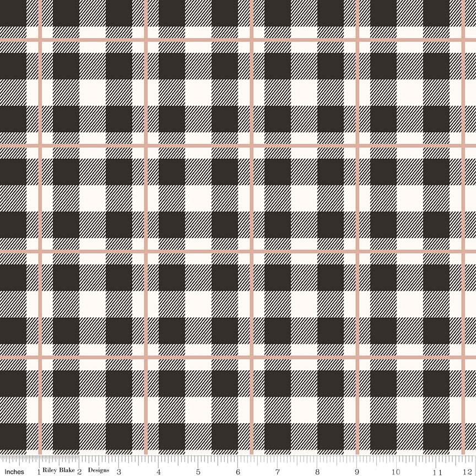Click ruler number 7
The image size is (476, 476).
click(278, 472)
